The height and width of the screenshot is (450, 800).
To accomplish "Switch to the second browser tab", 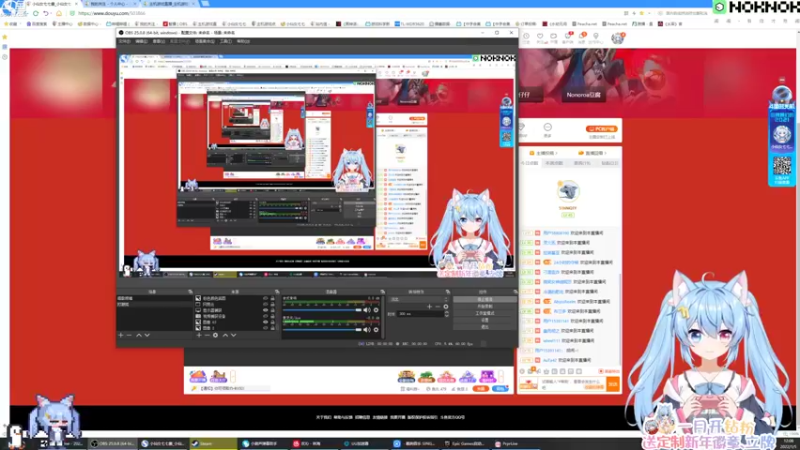I will [109, 4].
